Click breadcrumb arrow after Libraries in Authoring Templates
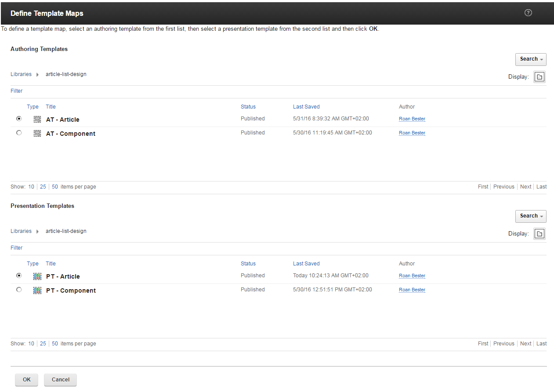554x392 pixels. coord(38,75)
